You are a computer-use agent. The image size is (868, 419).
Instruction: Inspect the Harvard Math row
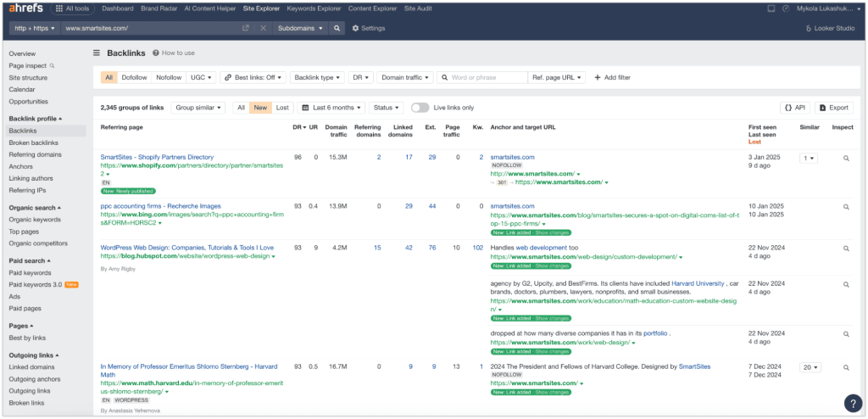[846, 367]
